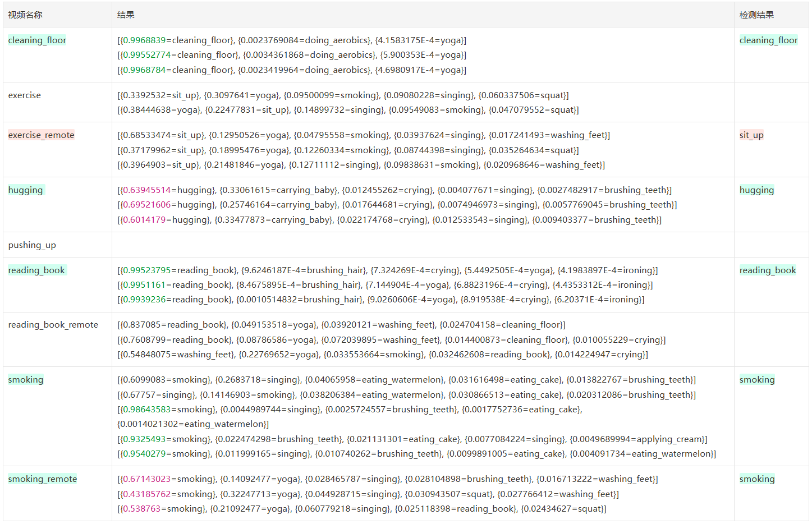
Task: Click the line starting 0.837085=reading_book
Action: click(x=341, y=325)
